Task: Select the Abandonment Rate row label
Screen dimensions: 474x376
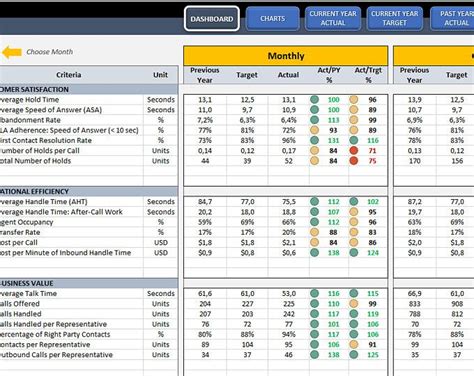Action: click(30, 120)
